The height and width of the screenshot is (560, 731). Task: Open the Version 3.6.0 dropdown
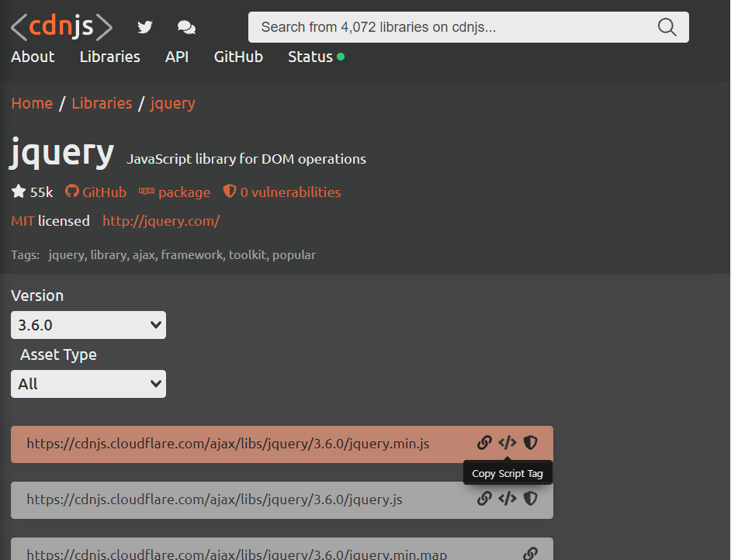[88, 325]
